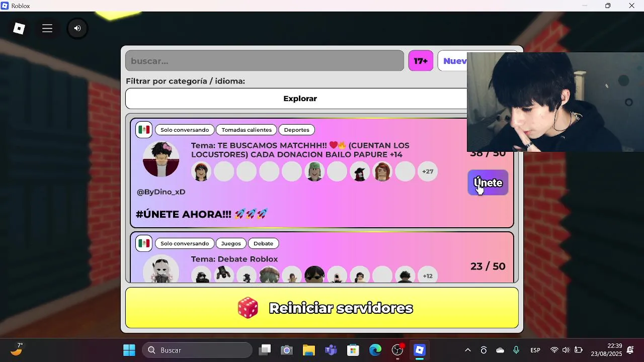644x362 pixels.
Task: Open the clock showing 22:39
Action: [x=607, y=350]
